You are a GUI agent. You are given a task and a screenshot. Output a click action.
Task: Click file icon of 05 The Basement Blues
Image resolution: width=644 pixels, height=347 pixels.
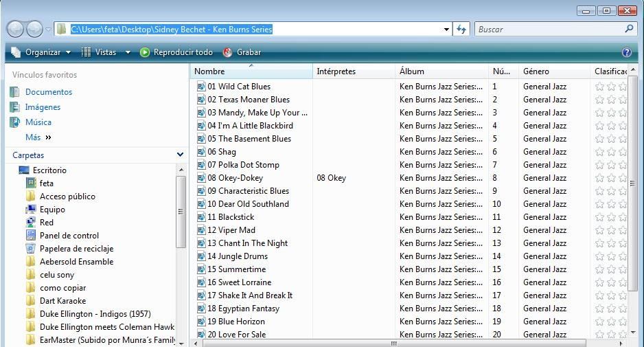click(201, 139)
